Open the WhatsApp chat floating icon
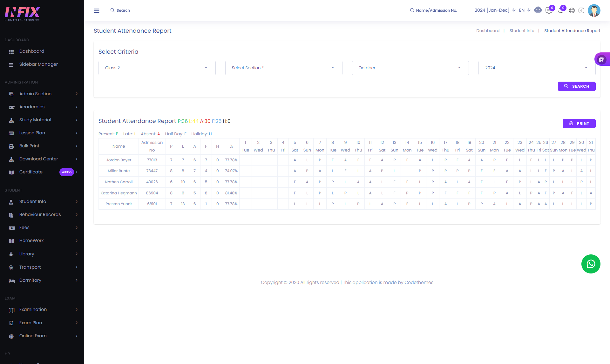610x364 pixels. 591,264
